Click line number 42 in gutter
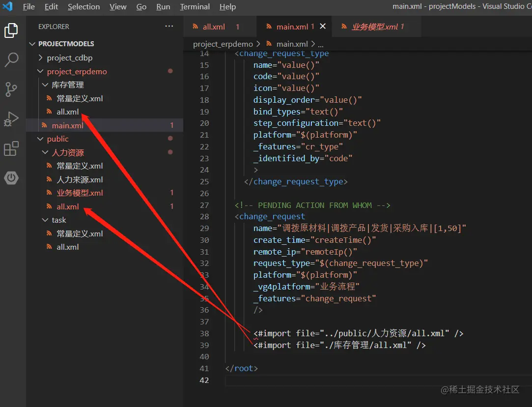The width and height of the screenshot is (532, 407). pos(204,380)
